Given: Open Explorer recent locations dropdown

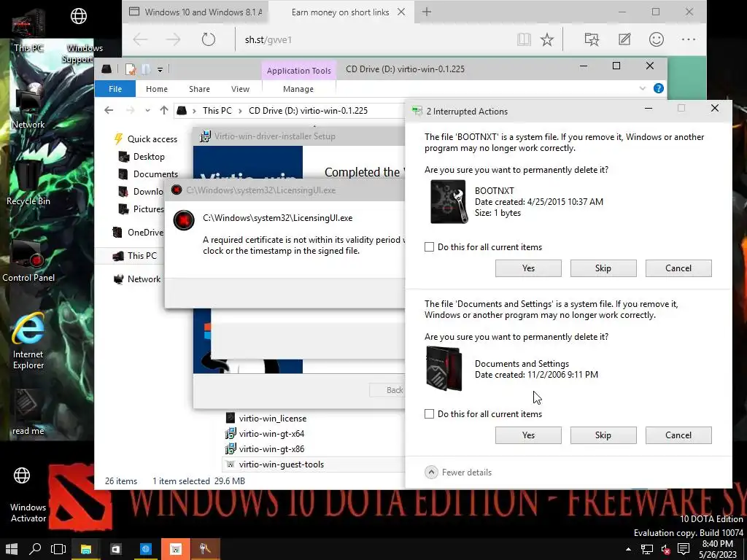Looking at the screenshot, I should pyautogui.click(x=147, y=111).
